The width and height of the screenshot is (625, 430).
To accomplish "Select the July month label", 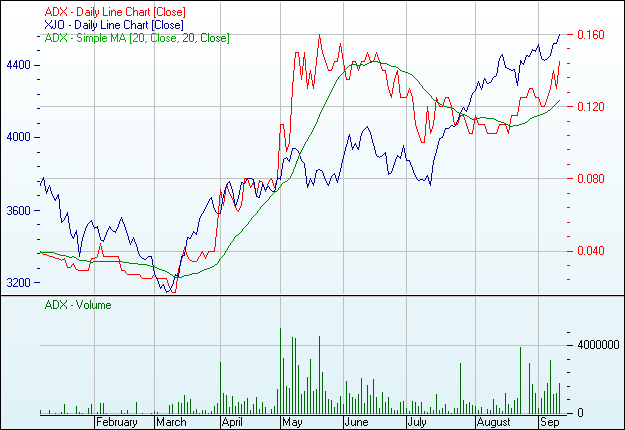I will pyautogui.click(x=417, y=422).
